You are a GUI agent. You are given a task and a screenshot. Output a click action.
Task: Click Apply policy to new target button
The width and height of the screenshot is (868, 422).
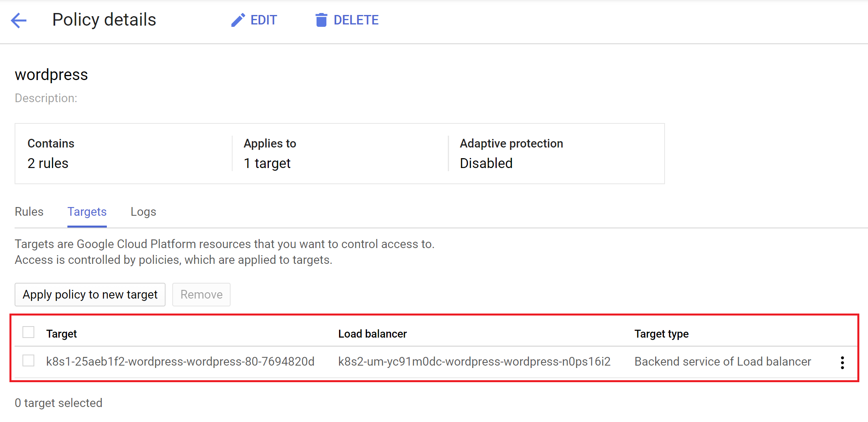90,295
